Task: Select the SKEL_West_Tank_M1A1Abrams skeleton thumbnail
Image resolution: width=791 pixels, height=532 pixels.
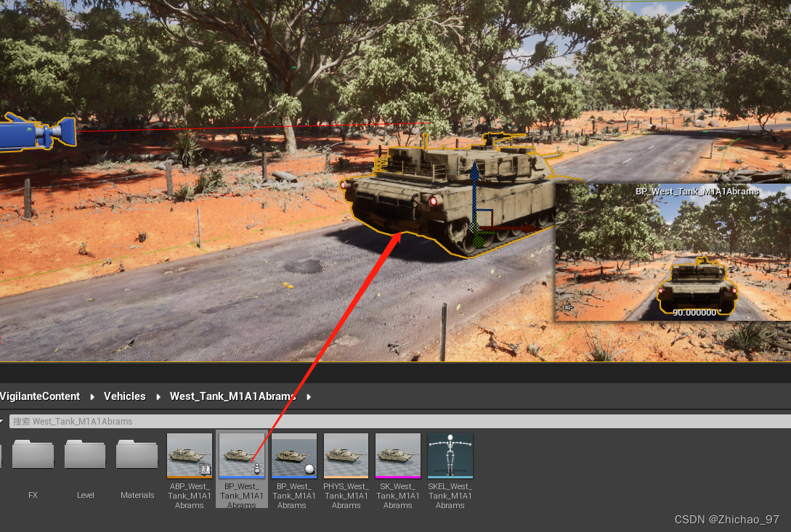Action: (x=450, y=455)
